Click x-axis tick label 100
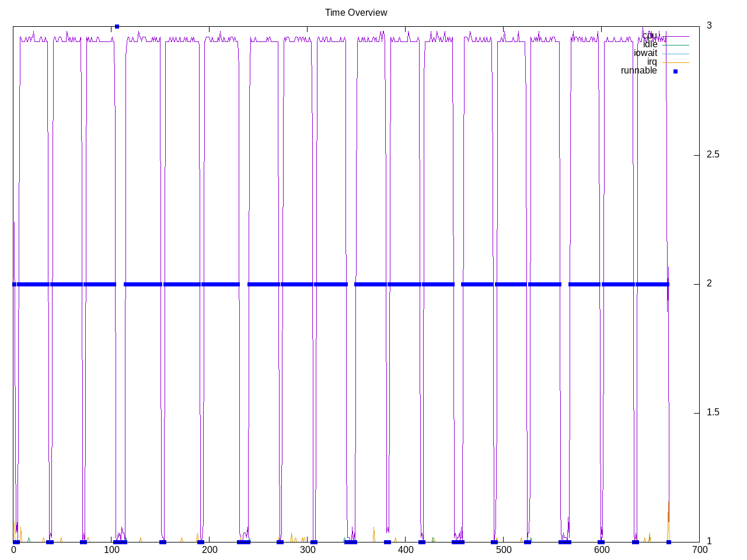The image size is (747, 560). click(x=111, y=549)
